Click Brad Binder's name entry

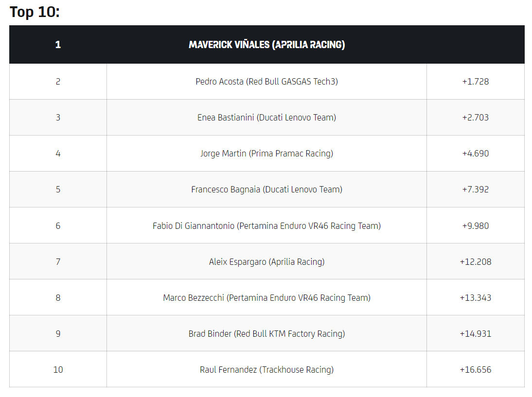click(x=266, y=333)
